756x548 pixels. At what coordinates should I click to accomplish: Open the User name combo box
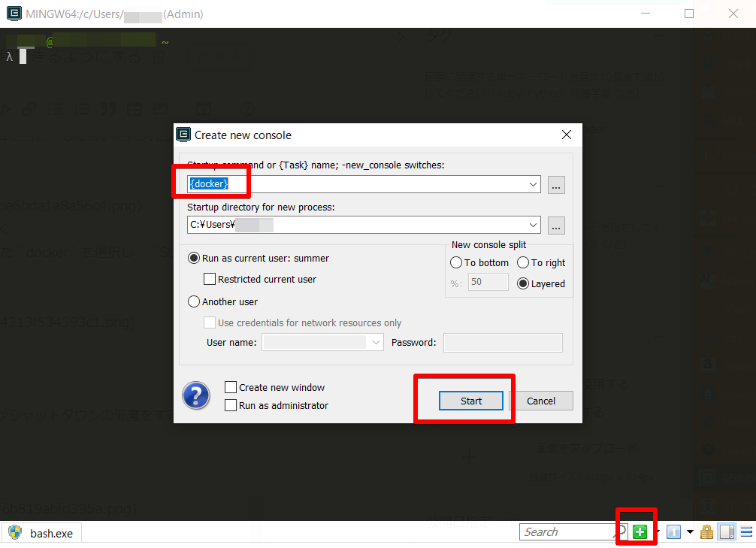pos(322,343)
